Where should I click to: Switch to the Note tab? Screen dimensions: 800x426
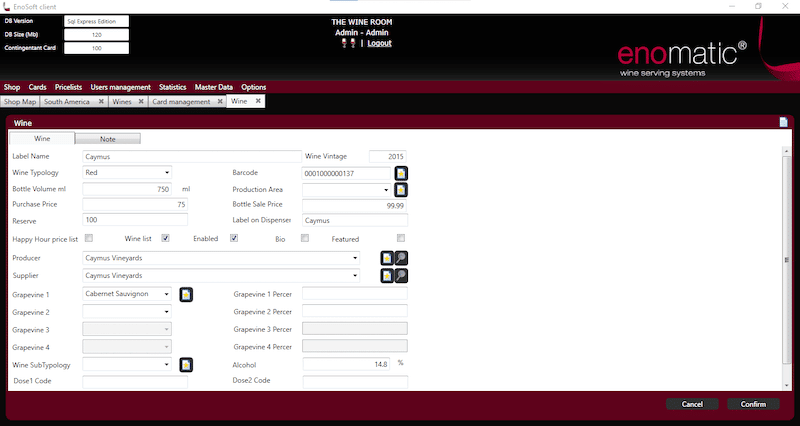point(108,139)
